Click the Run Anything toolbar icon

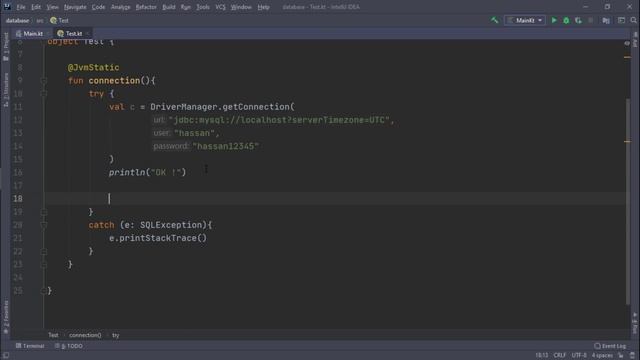(x=621, y=20)
